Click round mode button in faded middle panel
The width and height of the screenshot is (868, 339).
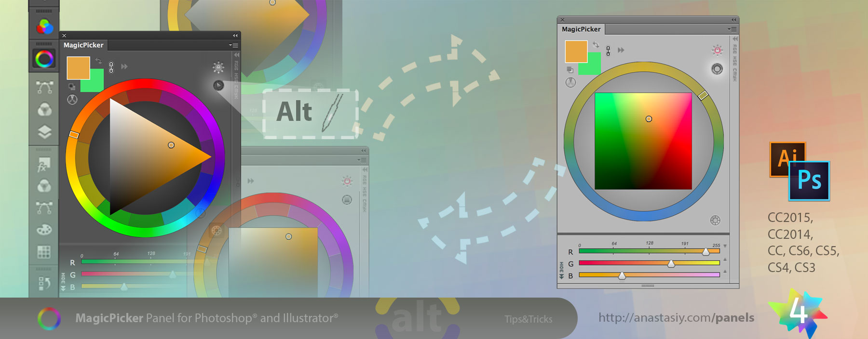click(x=347, y=200)
